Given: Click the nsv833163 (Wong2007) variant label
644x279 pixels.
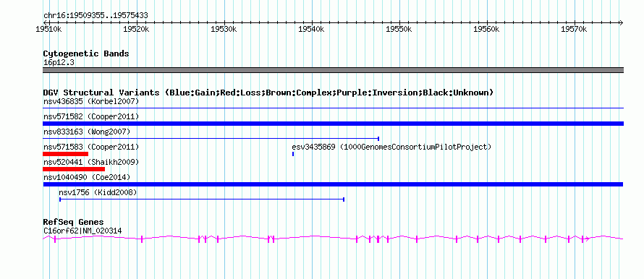Looking at the screenshot, I should click(x=87, y=132).
